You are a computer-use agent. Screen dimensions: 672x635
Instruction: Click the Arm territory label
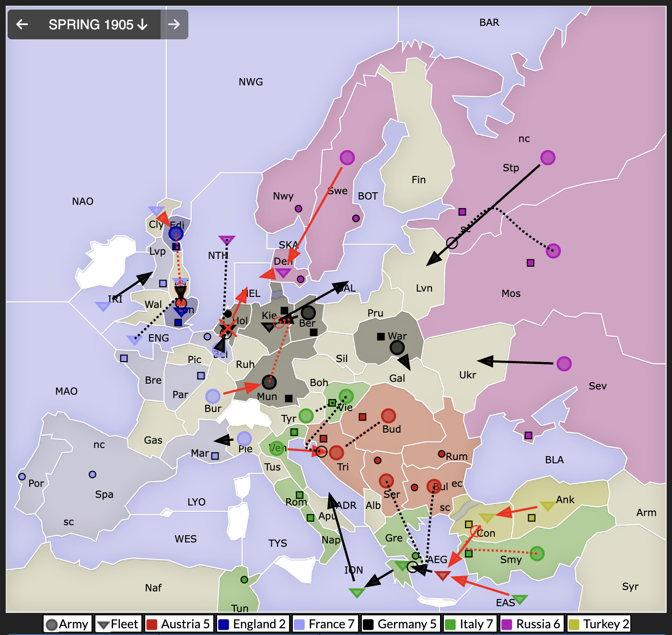coord(646,513)
